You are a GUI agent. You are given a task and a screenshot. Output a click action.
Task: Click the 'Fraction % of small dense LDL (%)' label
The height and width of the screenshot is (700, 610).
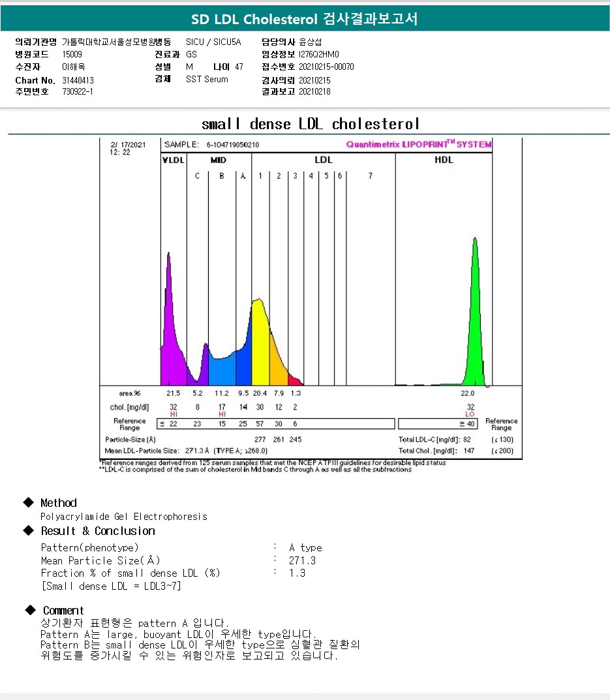tap(130, 573)
